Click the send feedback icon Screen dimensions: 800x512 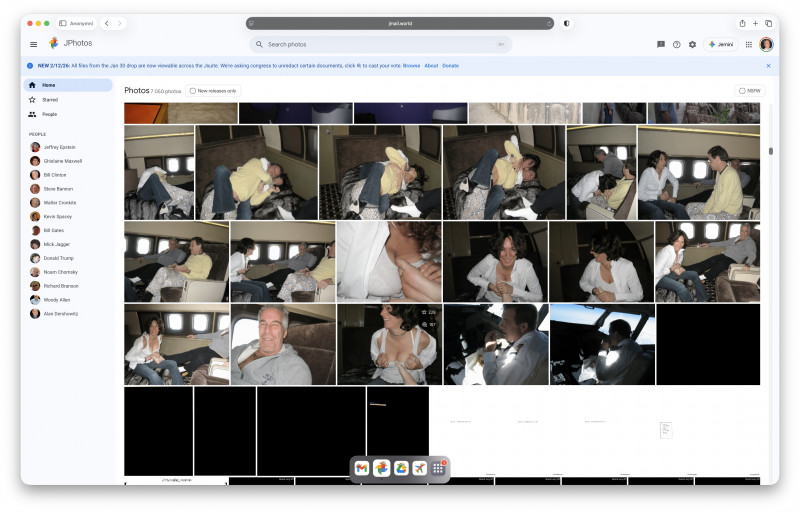click(660, 44)
